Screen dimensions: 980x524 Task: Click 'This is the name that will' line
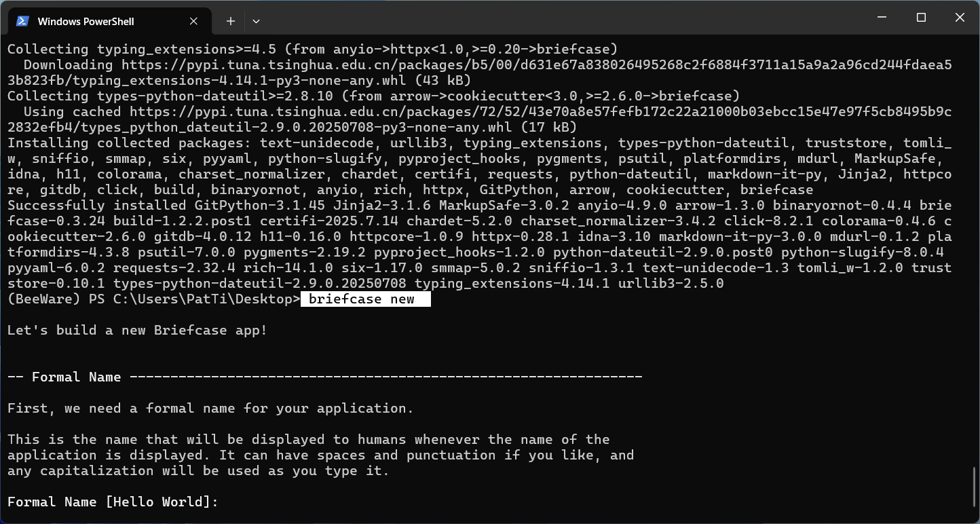tap(309, 440)
